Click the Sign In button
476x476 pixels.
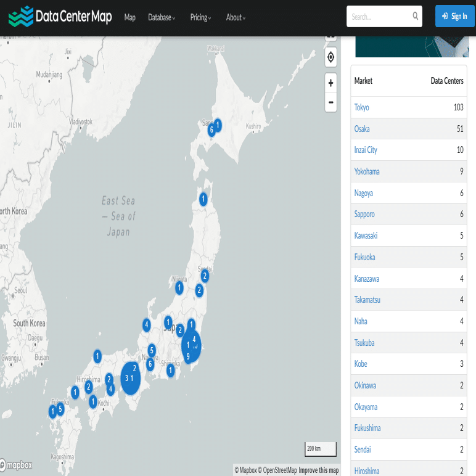(454, 16)
